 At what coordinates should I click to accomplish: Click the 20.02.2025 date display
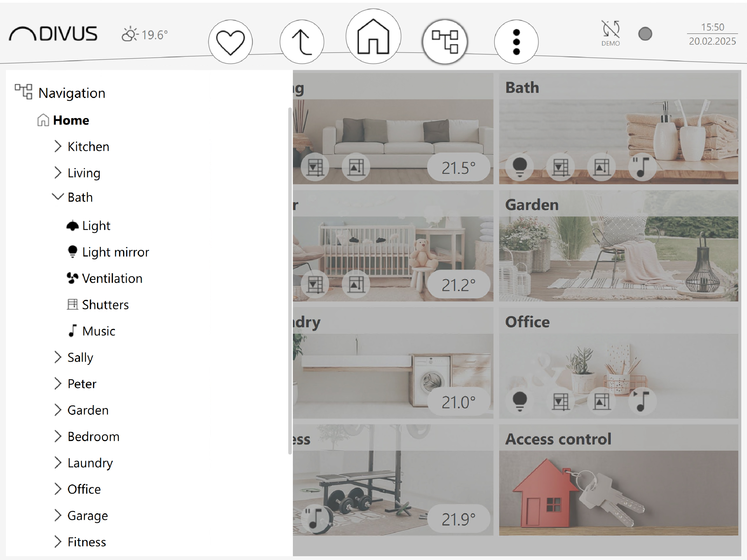712,41
